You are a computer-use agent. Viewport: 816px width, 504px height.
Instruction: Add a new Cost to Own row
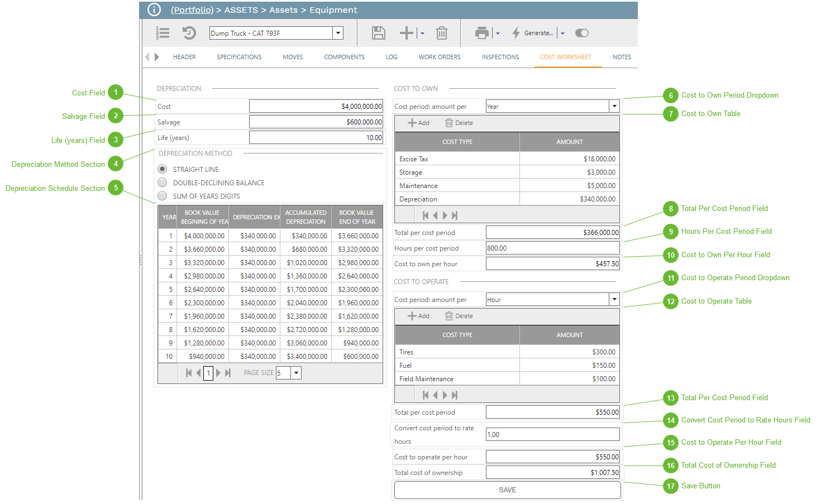click(x=418, y=122)
